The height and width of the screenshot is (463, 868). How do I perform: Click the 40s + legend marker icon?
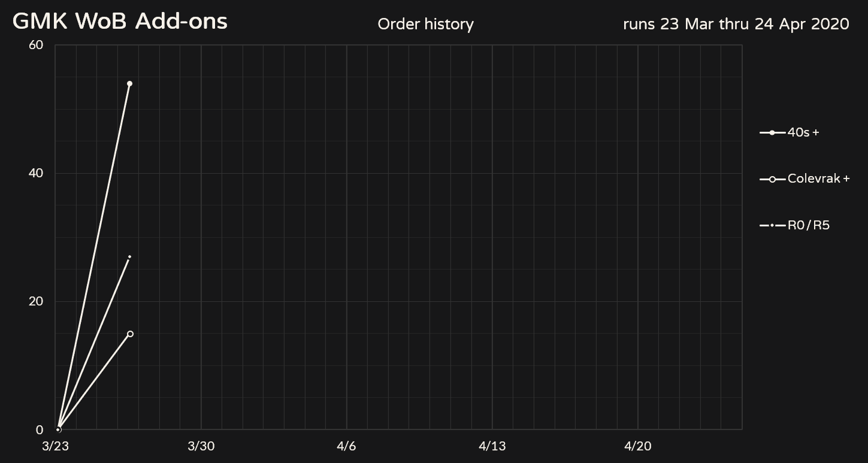pyautogui.click(x=772, y=132)
